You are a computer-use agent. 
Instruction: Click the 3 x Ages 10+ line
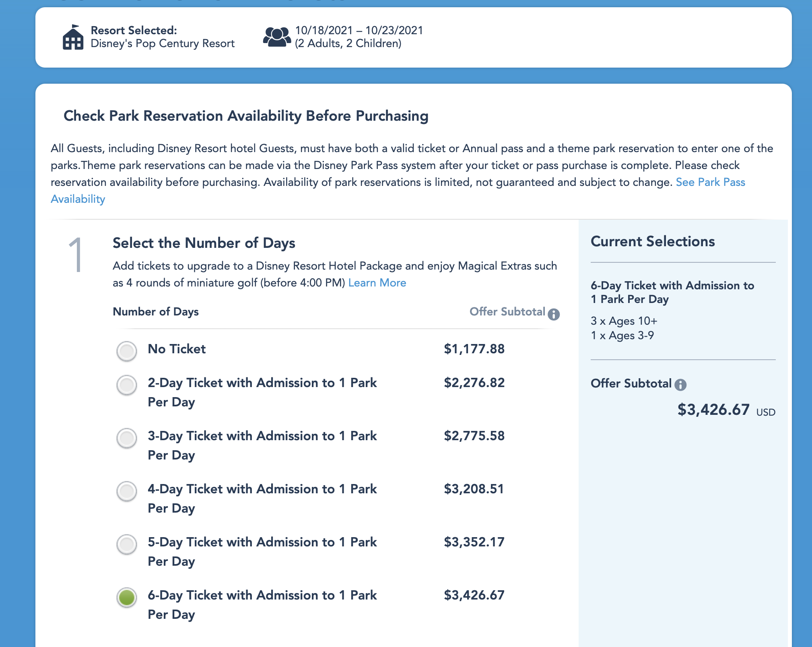[x=624, y=321]
